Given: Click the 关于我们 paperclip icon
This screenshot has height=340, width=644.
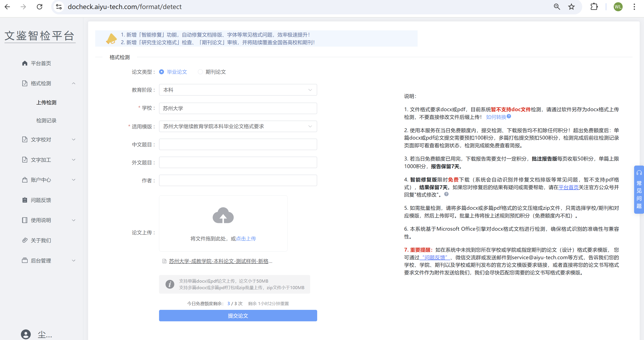Looking at the screenshot, I should (24, 240).
